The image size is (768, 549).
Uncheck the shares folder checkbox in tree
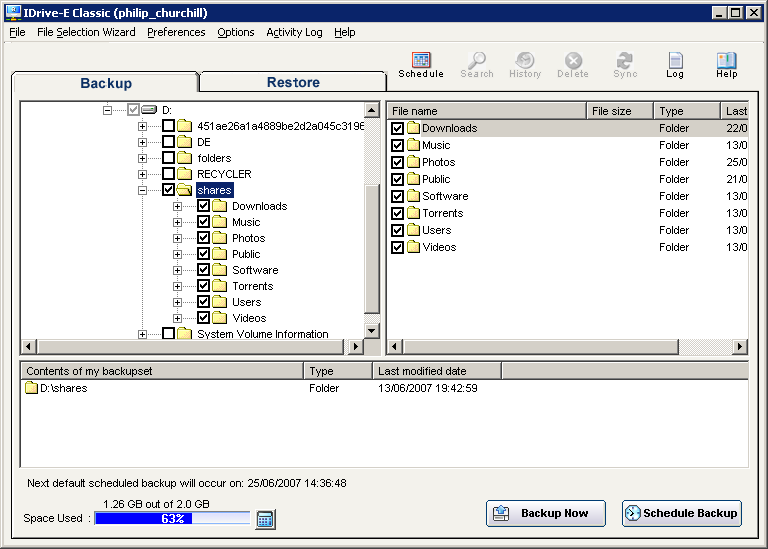(x=168, y=190)
